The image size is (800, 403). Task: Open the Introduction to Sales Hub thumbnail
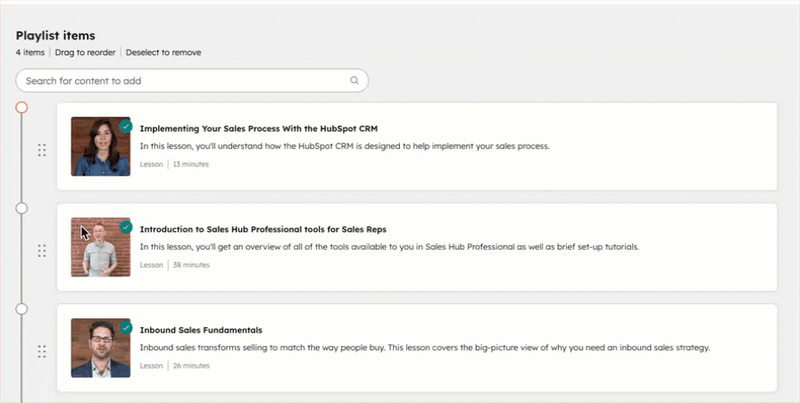coord(98,248)
